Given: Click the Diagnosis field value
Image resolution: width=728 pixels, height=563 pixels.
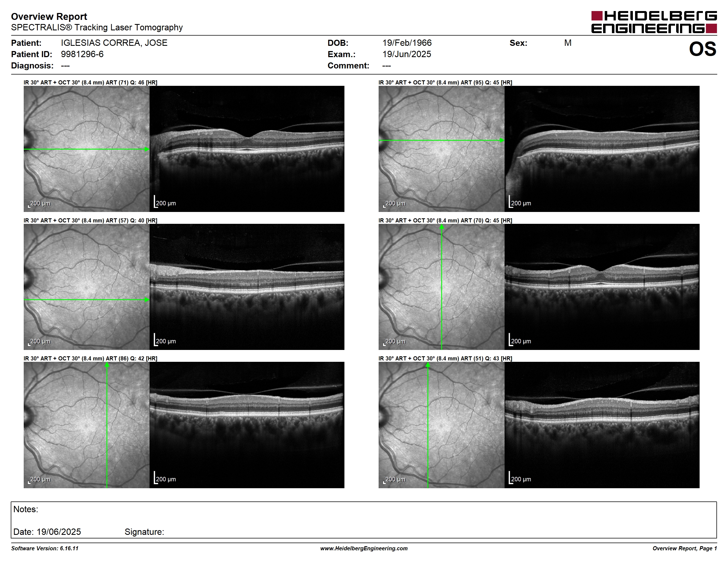Looking at the screenshot, I should [65, 66].
